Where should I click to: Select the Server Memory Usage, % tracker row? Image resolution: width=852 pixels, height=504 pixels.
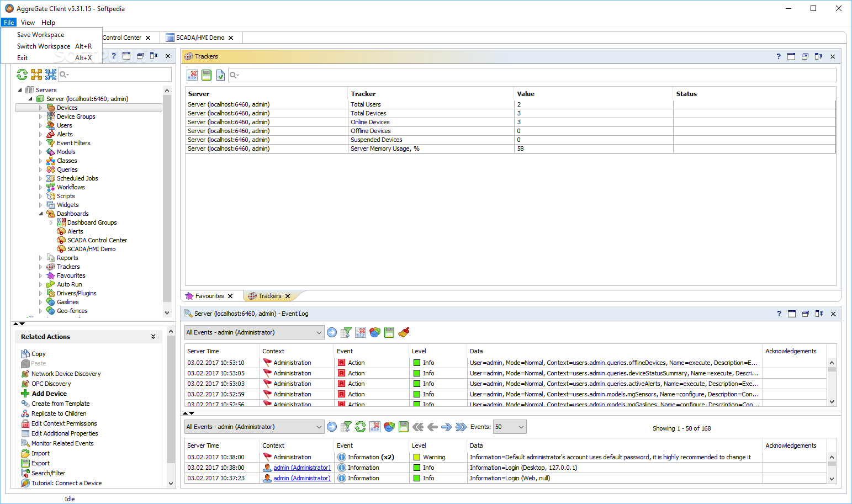(510, 148)
